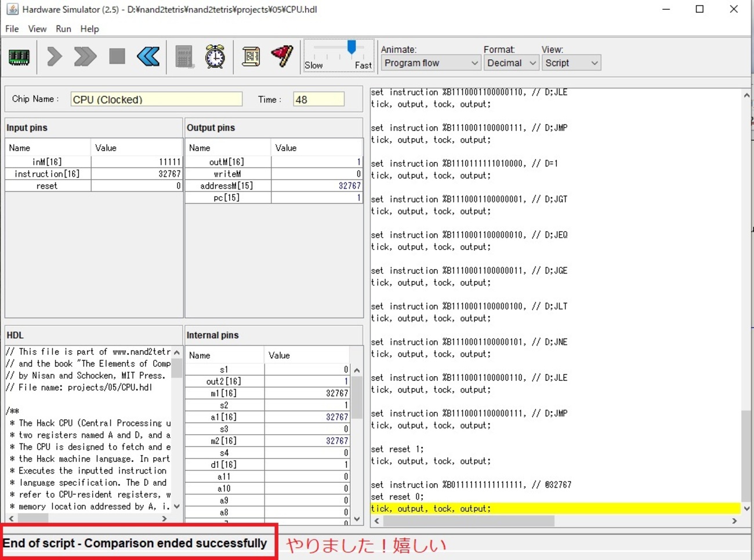Select the writeM output pin row
The width and height of the screenshot is (754, 560).
(x=274, y=174)
